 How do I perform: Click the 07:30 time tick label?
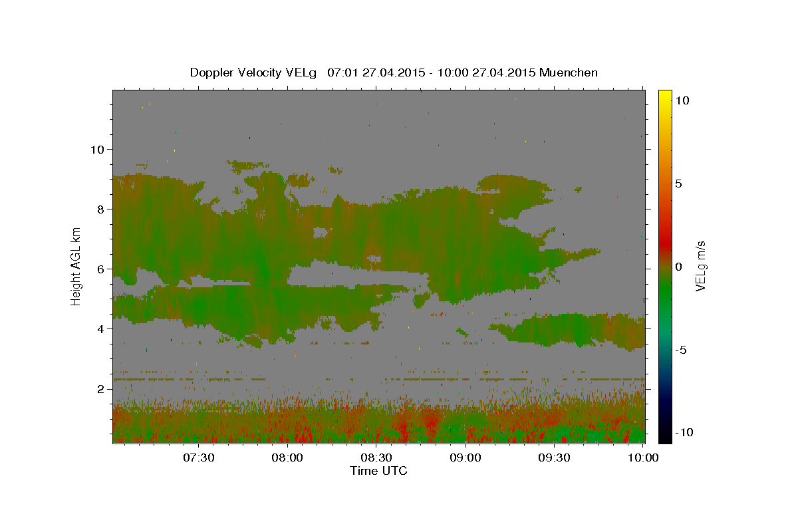(199, 458)
